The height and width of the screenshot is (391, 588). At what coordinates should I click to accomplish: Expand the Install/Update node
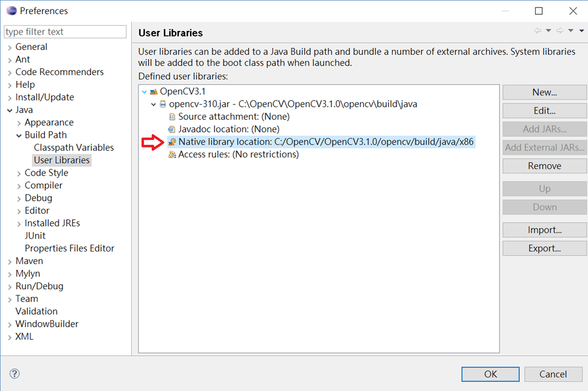coord(10,98)
